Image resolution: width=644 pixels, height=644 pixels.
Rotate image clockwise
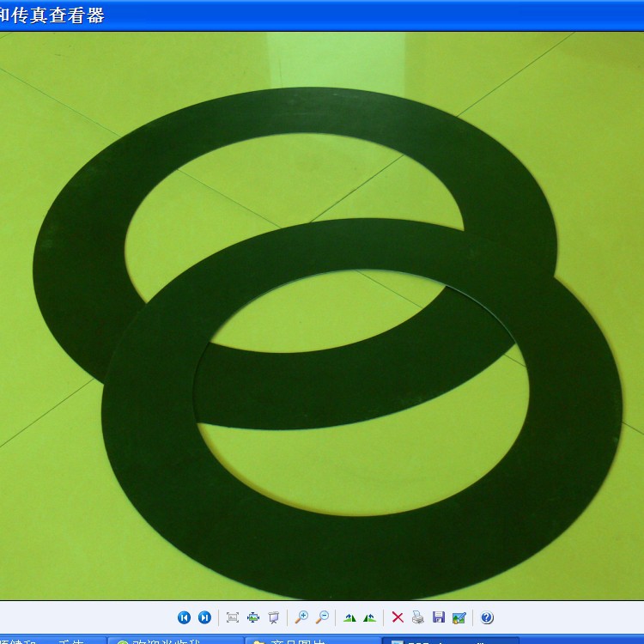point(350,617)
